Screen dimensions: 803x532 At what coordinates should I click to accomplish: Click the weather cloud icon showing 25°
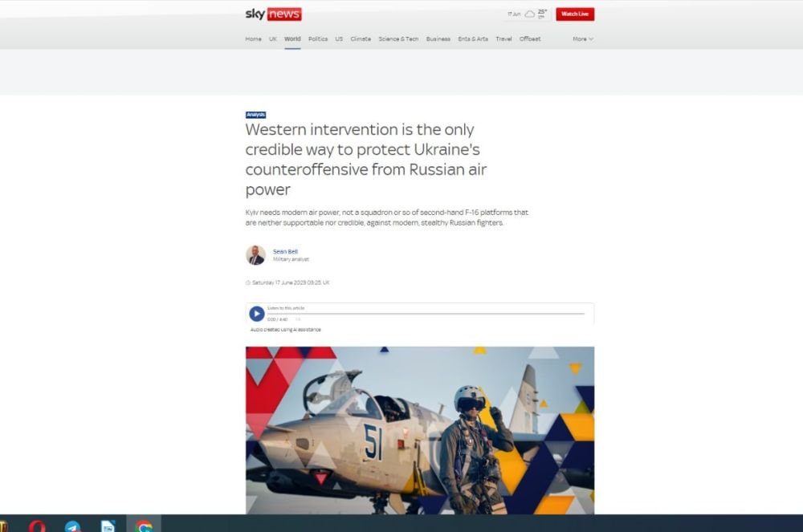click(528, 13)
